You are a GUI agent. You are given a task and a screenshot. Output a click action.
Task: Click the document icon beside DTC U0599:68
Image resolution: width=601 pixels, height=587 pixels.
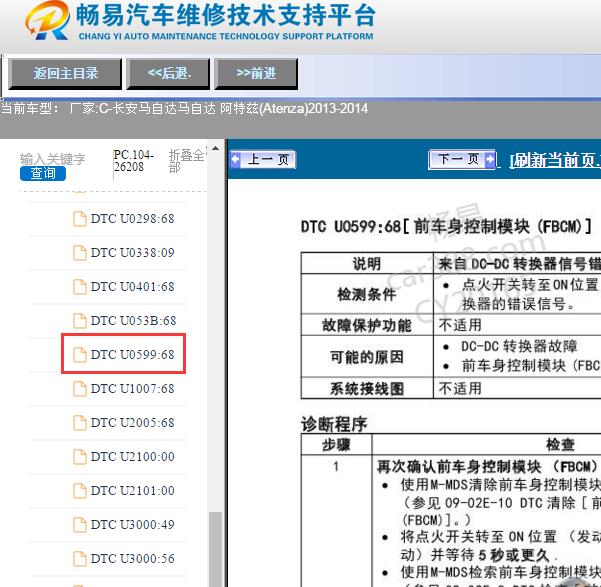click(80, 355)
